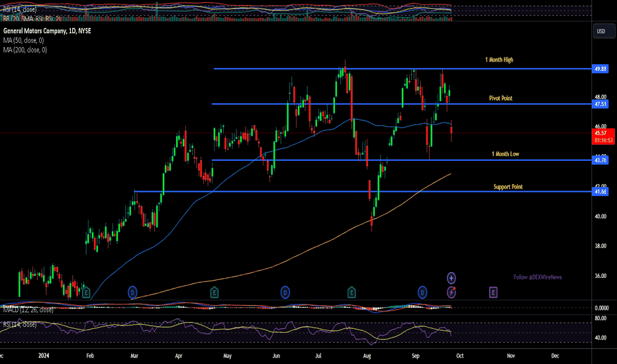Open the purple upcoming earnings marker
617x364 pixels.
493,293
